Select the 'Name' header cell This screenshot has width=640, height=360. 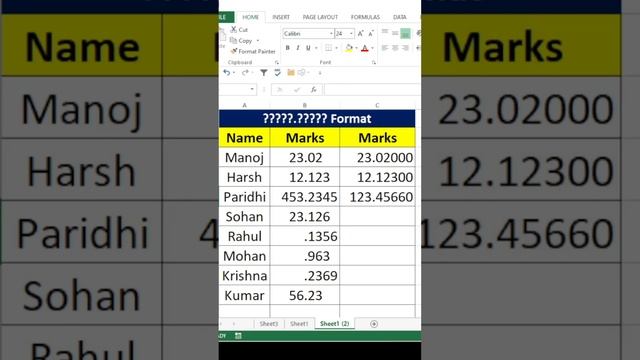tap(244, 138)
